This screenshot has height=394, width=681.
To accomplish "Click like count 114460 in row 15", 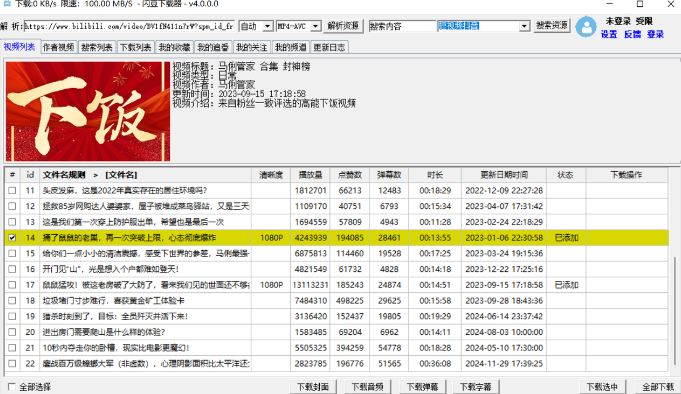I will pyautogui.click(x=350, y=253).
